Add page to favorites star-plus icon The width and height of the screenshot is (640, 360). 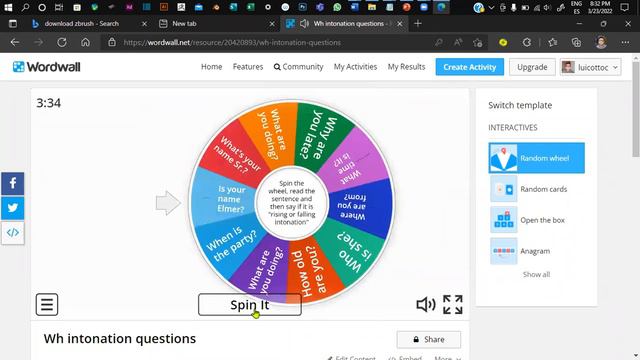pyautogui.click(x=478, y=42)
